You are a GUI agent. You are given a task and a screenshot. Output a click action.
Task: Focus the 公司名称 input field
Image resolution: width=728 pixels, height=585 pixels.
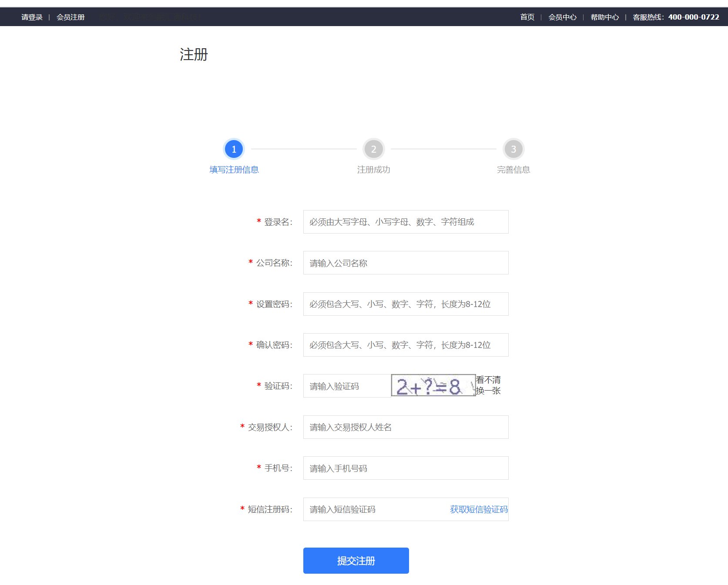406,263
